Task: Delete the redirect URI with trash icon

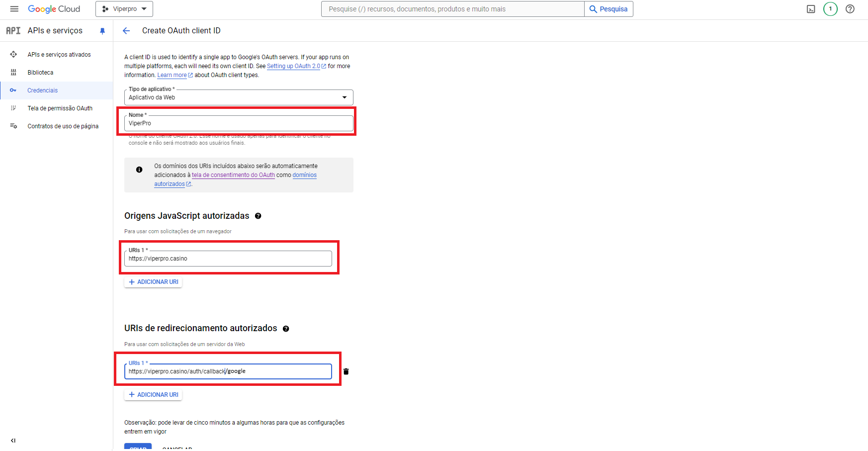Action: (346, 371)
